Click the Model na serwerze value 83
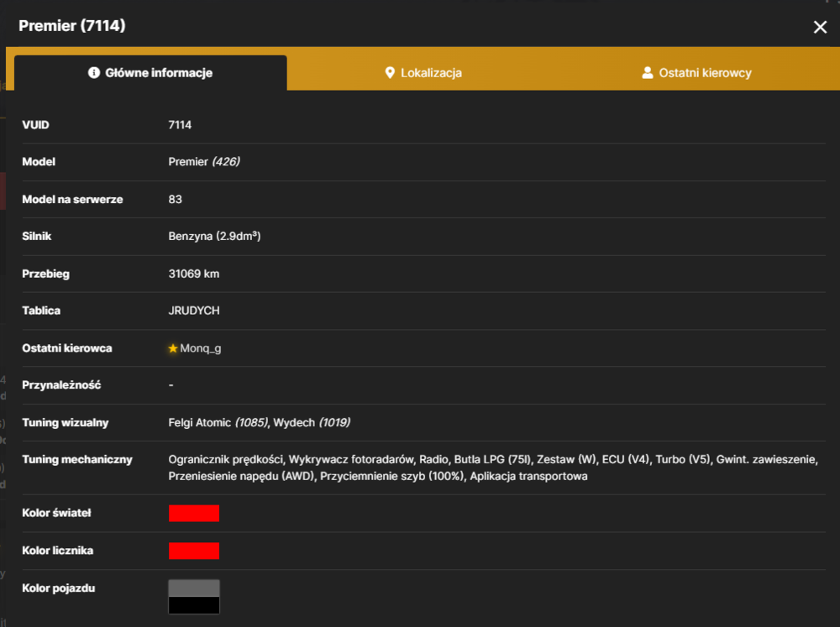 pos(176,199)
